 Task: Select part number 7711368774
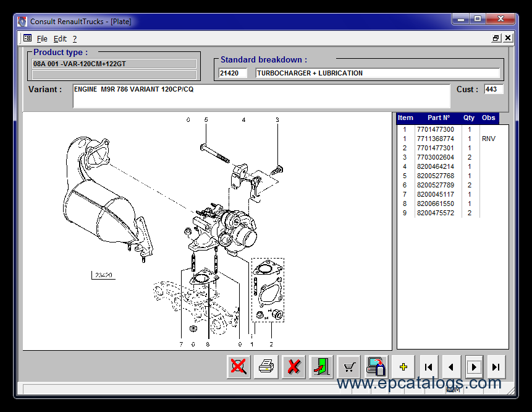tap(436, 139)
